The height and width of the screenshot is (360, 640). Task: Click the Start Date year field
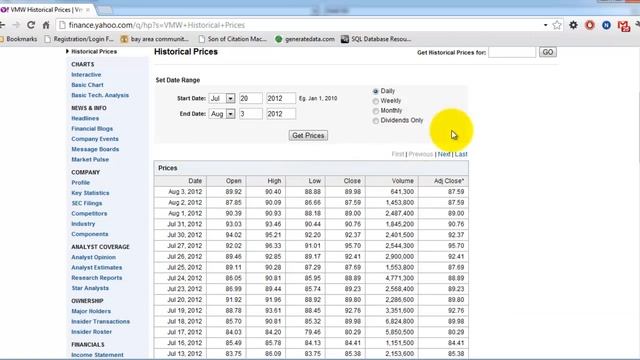pyautogui.click(x=280, y=98)
